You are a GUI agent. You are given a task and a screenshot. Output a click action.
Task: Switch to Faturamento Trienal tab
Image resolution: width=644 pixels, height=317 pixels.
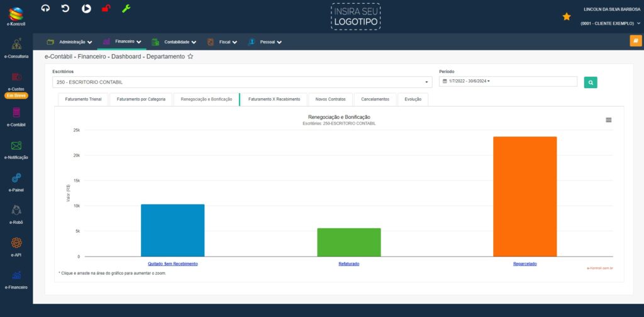click(83, 99)
